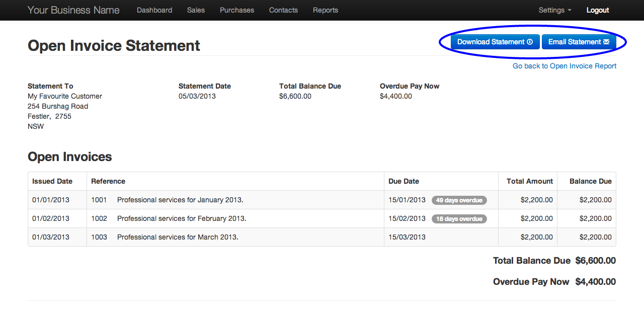Screen dimensions: 644x310
Task: Go back to Open Invoice Report
Action: (565, 66)
